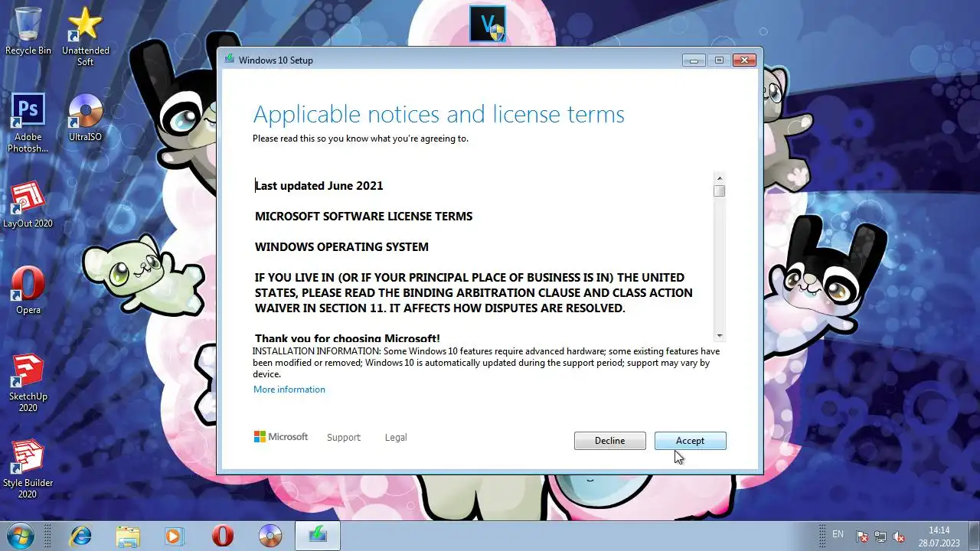This screenshot has height=551, width=980.
Task: Click the license text scrollbar thumb
Action: pyautogui.click(x=719, y=191)
